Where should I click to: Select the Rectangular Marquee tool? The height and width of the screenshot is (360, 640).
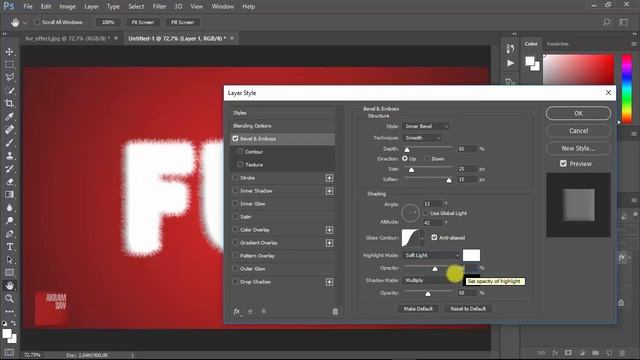9,64
